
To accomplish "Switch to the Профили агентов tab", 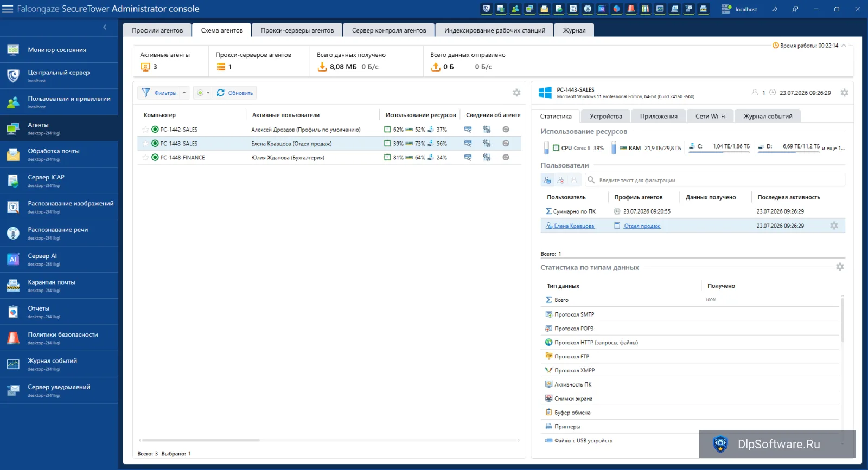I will pos(157,30).
